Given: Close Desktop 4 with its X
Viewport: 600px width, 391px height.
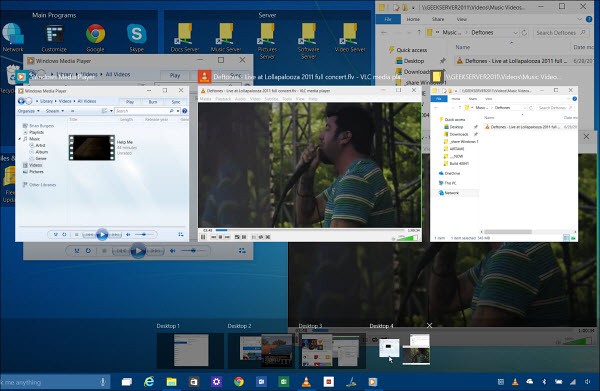Looking at the screenshot, I should [429, 326].
